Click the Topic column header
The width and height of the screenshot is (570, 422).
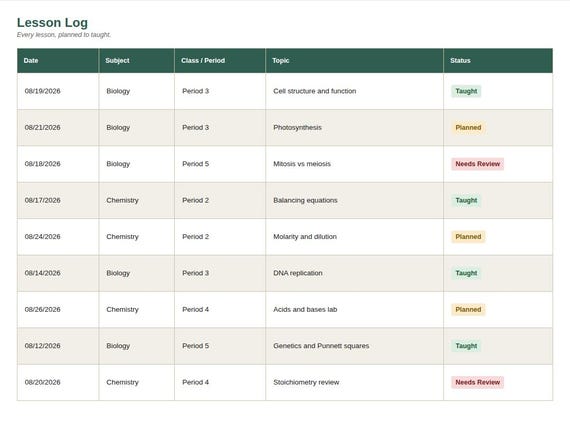click(354, 61)
